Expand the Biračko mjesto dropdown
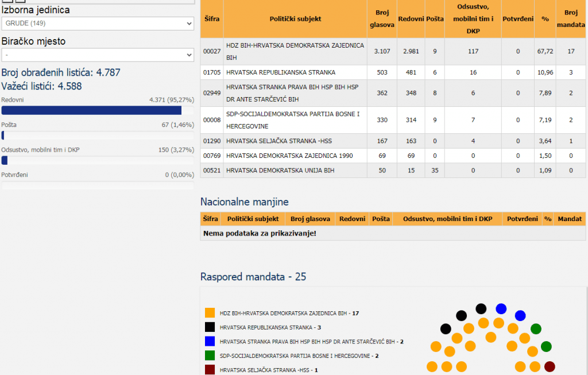Image resolution: width=588 pixels, height=375 pixels. coord(97,55)
